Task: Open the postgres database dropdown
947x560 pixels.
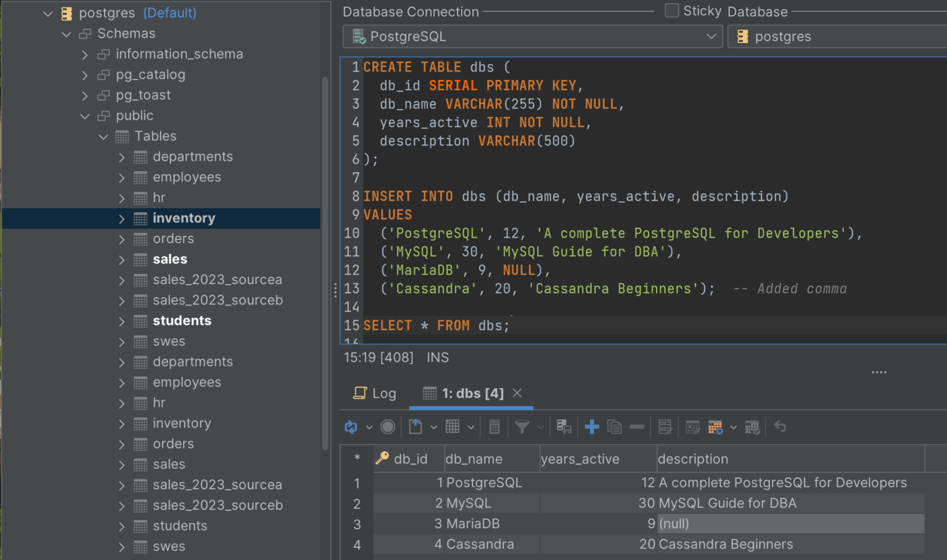Action: (837, 36)
